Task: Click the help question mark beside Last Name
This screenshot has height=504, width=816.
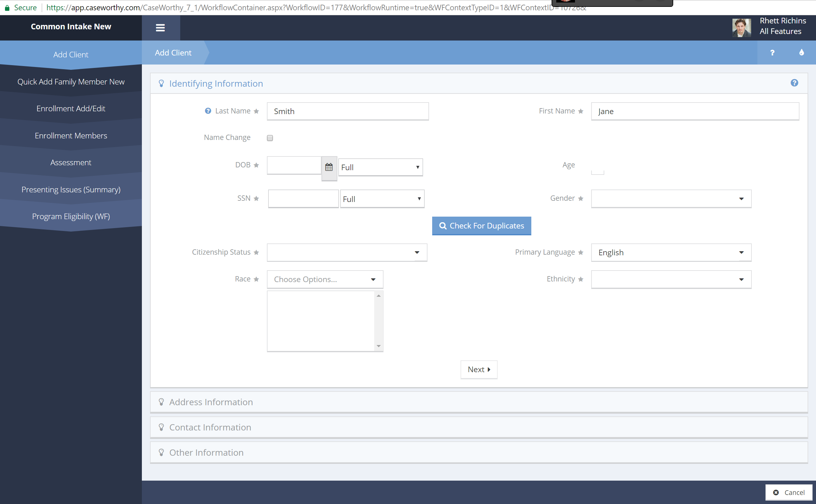Action: (207, 111)
